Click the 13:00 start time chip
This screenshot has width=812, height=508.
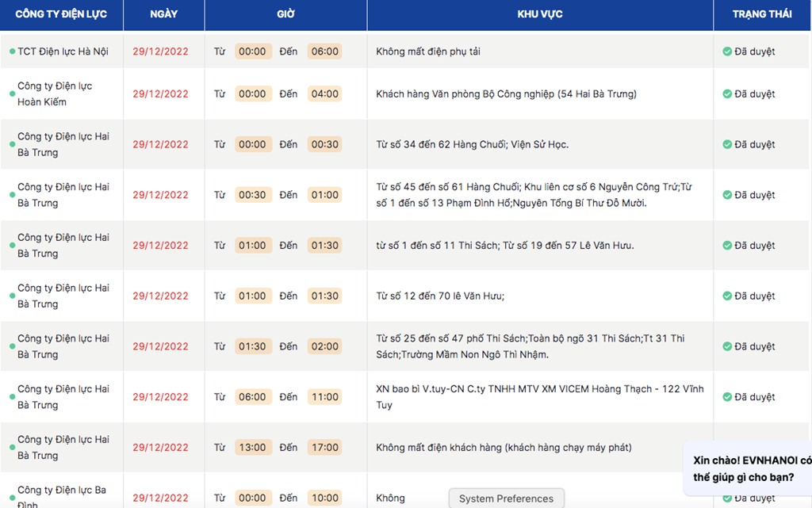pyautogui.click(x=252, y=448)
